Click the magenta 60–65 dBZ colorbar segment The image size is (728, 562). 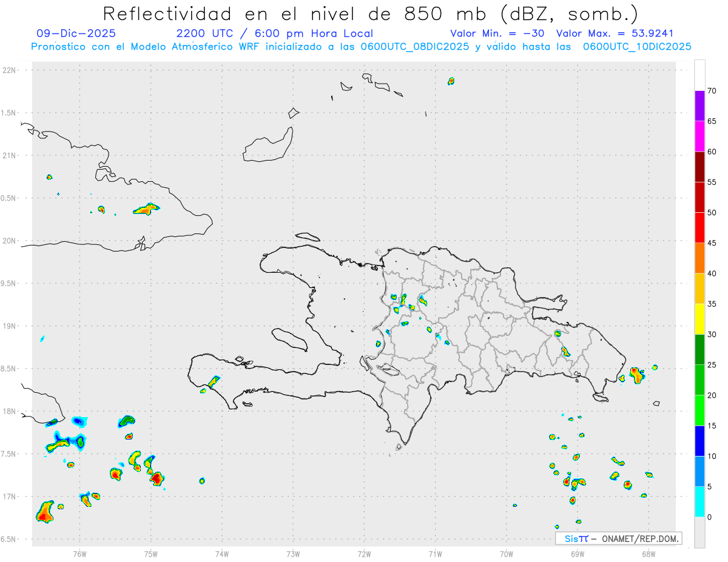(x=699, y=136)
